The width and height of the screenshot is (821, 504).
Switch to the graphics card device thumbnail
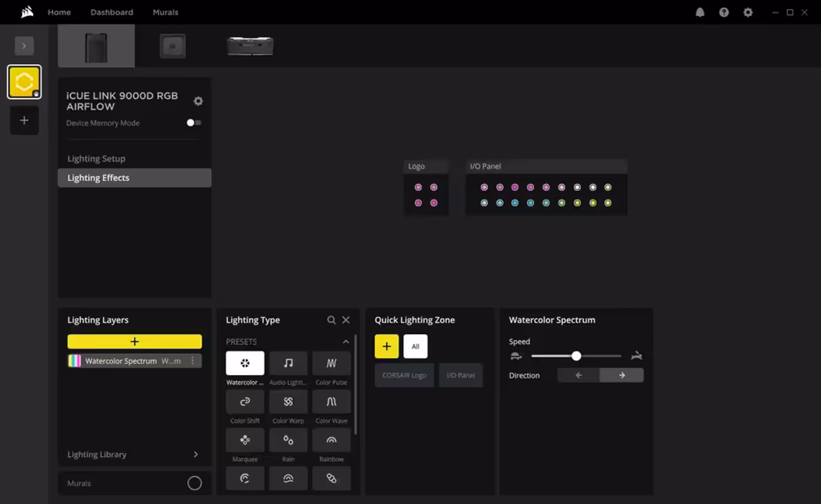250,46
